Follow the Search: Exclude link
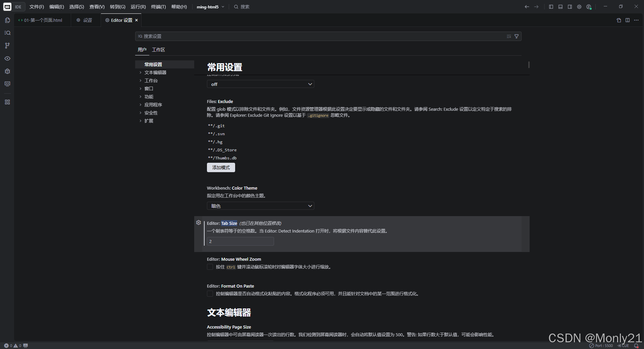 tap(443, 109)
